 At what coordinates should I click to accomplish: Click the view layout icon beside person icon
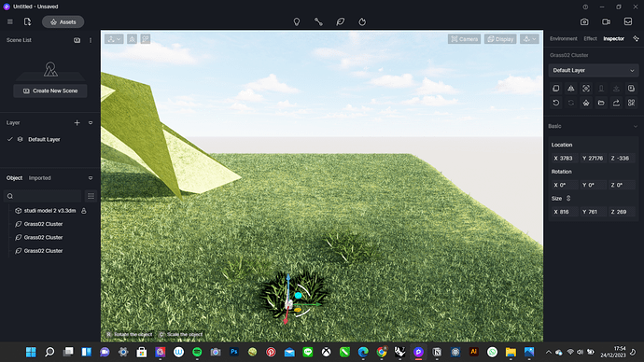(x=146, y=39)
